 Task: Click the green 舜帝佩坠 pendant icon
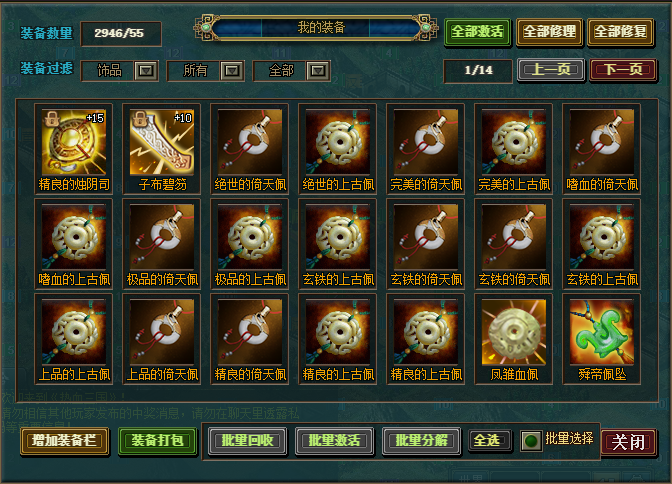[602, 332]
